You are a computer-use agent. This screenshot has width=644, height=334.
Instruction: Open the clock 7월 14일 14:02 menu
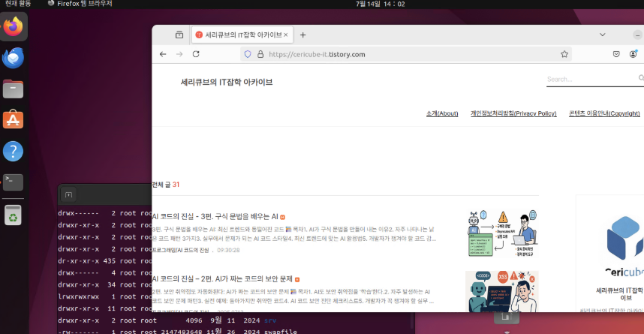click(x=381, y=4)
